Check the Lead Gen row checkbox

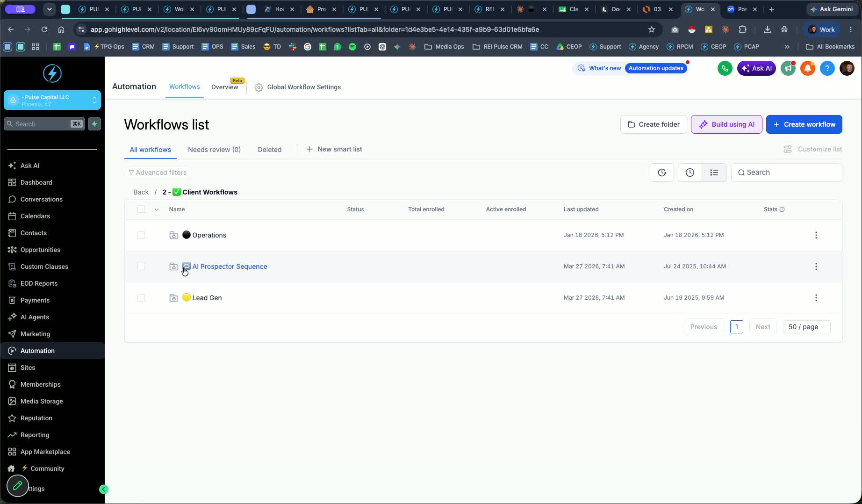141,298
